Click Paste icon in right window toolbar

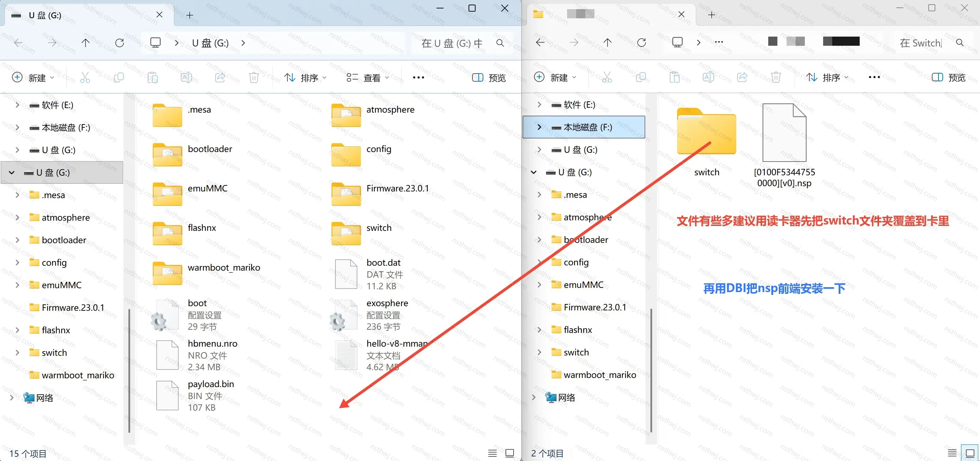pyautogui.click(x=675, y=78)
